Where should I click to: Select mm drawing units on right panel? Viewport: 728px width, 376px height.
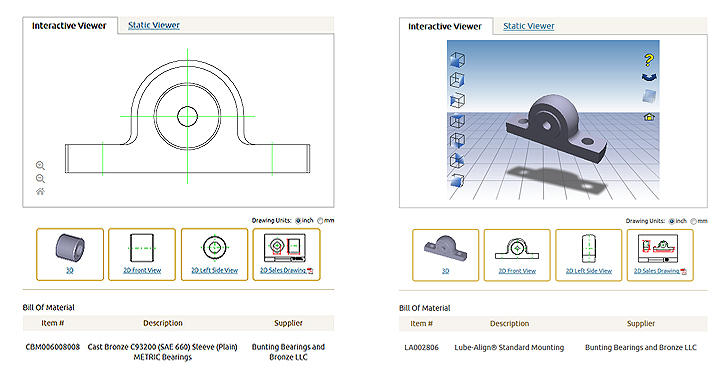pos(694,221)
